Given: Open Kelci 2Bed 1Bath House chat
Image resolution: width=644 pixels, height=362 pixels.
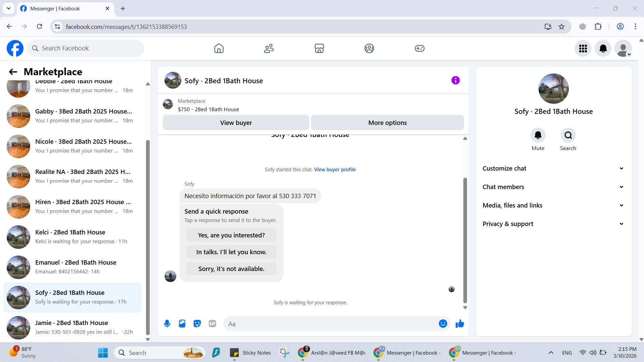Looking at the screenshot, I should coord(72,237).
